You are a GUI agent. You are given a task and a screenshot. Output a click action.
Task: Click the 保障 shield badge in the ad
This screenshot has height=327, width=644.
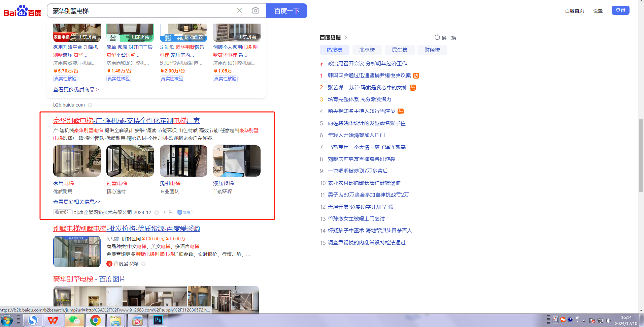click(x=184, y=212)
